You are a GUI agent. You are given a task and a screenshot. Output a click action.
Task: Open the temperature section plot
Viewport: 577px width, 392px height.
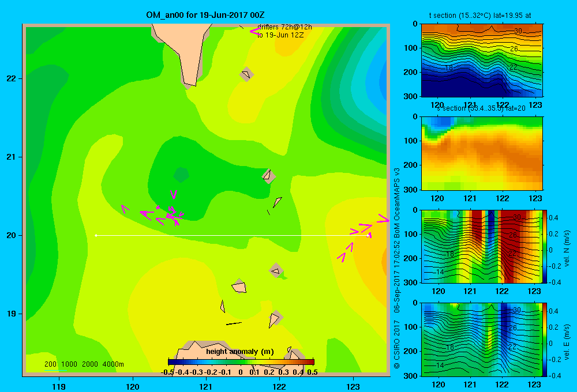[x=482, y=61]
